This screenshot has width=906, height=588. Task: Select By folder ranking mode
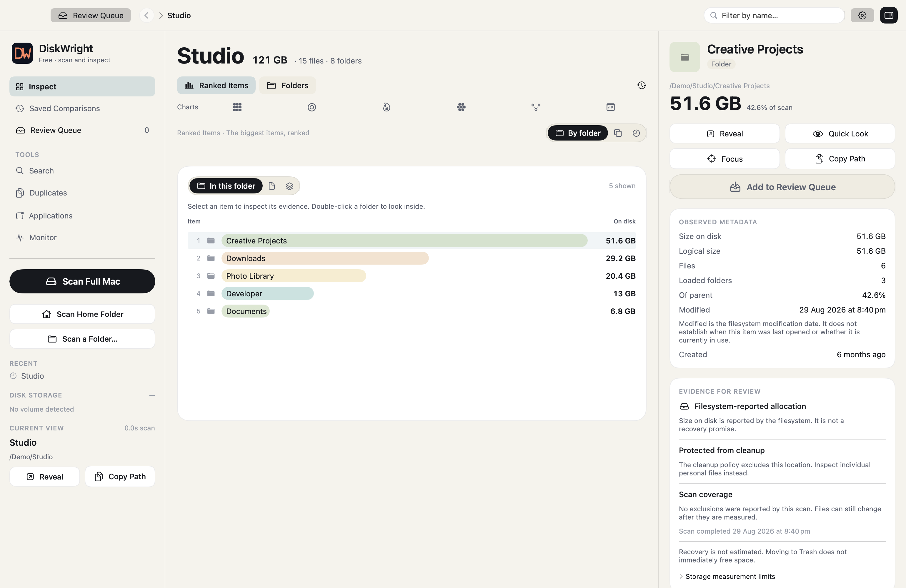pyautogui.click(x=577, y=133)
